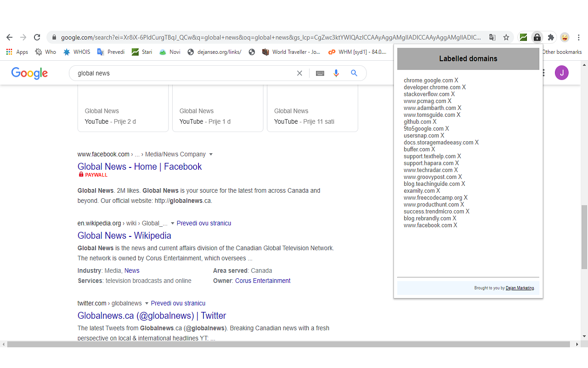Open the Global News - Wikipedia result
Viewport: 588px width, 368px height.
pyautogui.click(x=124, y=236)
